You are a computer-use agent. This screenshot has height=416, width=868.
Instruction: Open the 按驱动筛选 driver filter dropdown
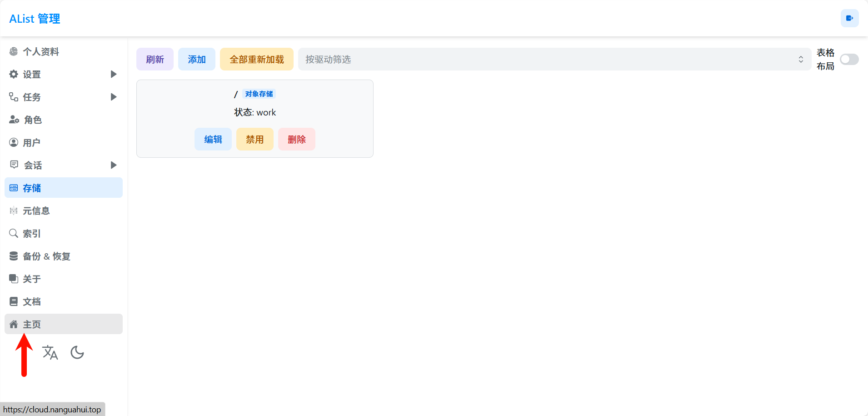coord(554,60)
